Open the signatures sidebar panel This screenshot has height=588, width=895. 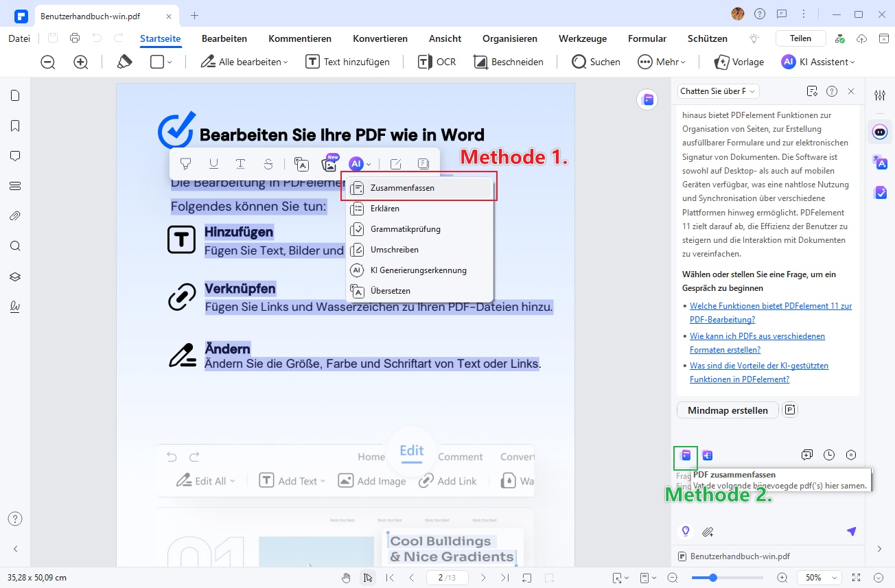point(15,307)
